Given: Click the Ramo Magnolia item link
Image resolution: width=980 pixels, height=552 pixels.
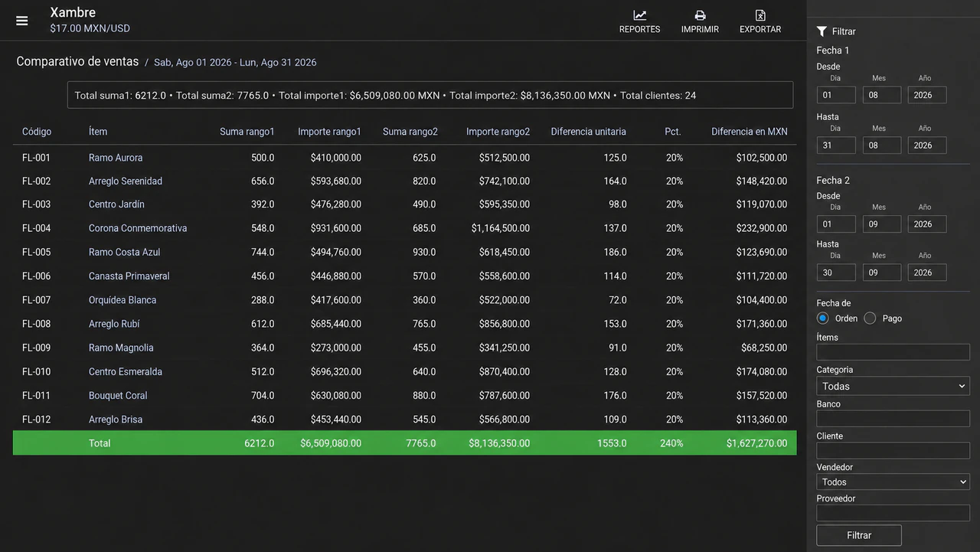Looking at the screenshot, I should tap(121, 348).
